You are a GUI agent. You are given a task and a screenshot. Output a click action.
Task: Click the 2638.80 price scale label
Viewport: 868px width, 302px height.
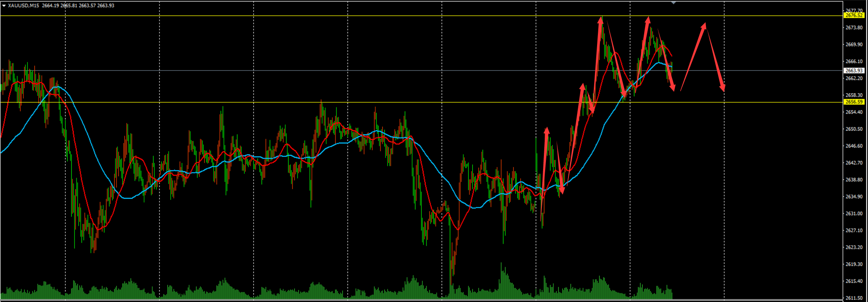click(854, 179)
